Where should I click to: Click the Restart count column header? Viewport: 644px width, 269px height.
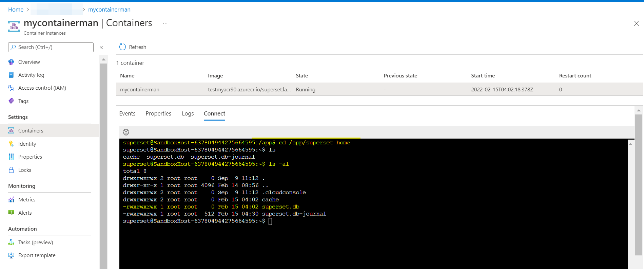[x=575, y=75]
